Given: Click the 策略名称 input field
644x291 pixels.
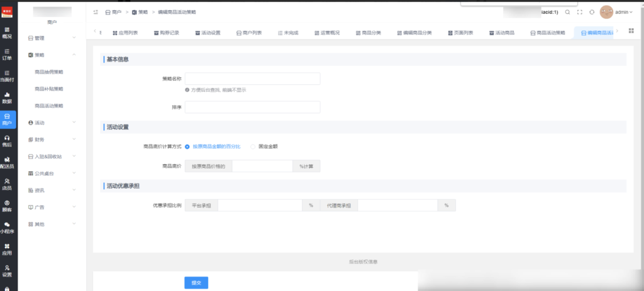Looking at the screenshot, I should 253,79.
